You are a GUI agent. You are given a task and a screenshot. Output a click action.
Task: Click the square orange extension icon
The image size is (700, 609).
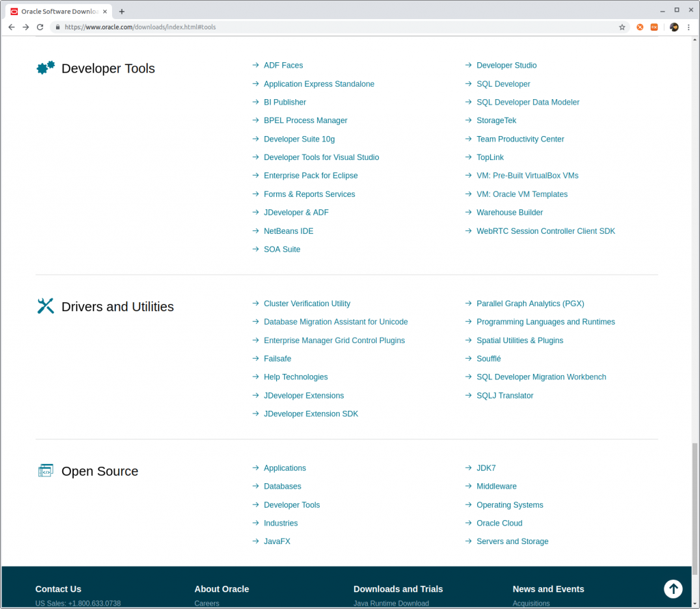click(654, 27)
